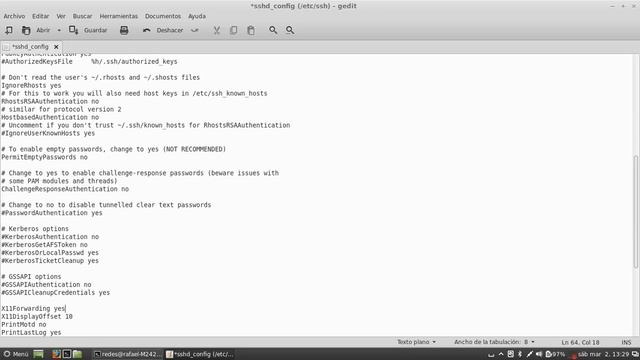Image resolution: width=640 pixels, height=360 pixels.
Task: Click the window list icon at panel end
Action: coord(635,354)
